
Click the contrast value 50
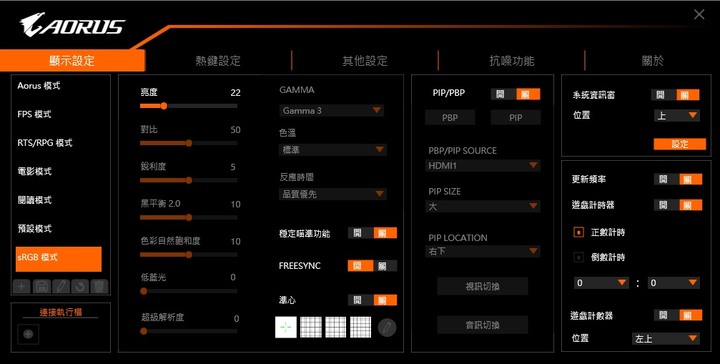[236, 130]
